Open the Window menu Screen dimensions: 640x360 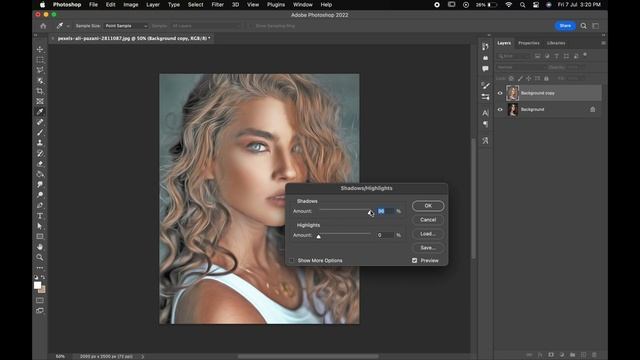[x=302, y=4]
